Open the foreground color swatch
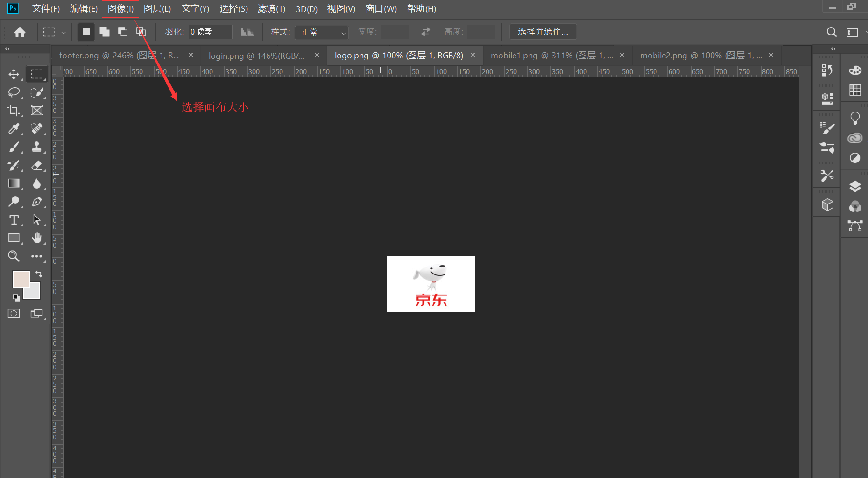 [21, 280]
